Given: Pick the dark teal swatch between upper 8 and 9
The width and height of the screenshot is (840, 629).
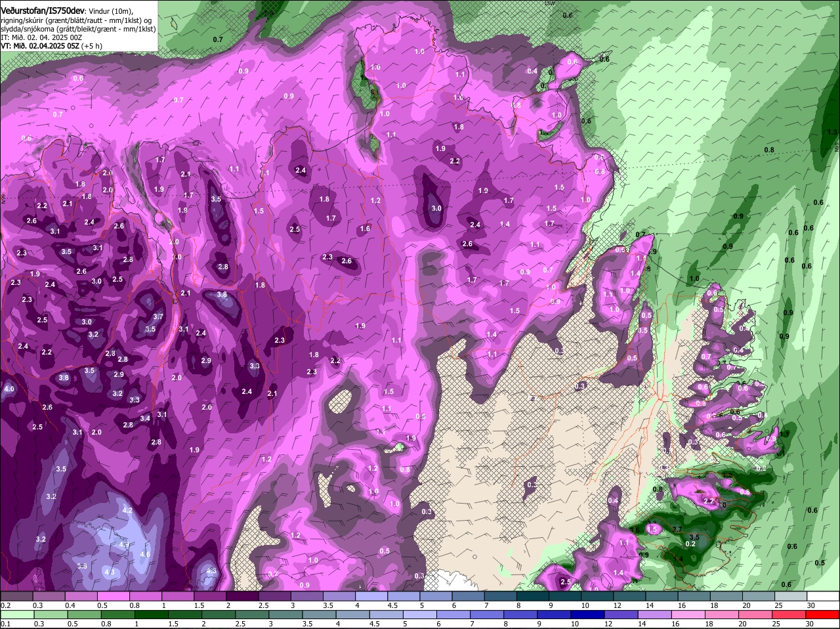Looking at the screenshot, I should tap(532, 596).
